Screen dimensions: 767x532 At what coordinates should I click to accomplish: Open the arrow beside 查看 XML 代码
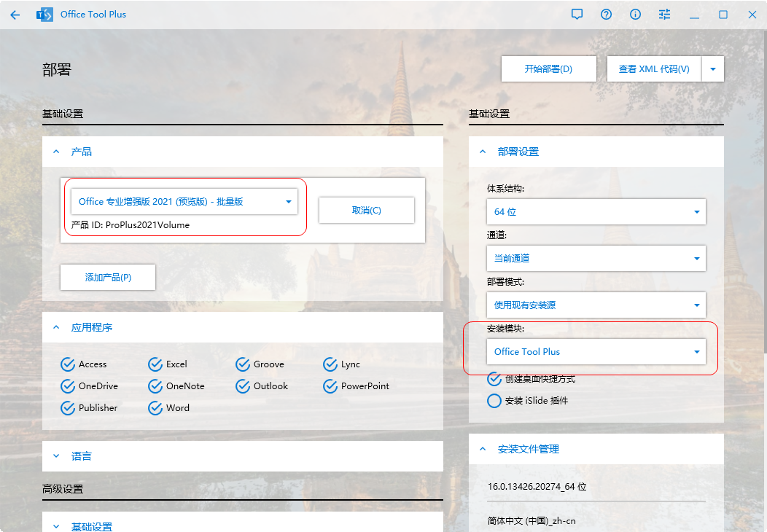click(x=712, y=69)
